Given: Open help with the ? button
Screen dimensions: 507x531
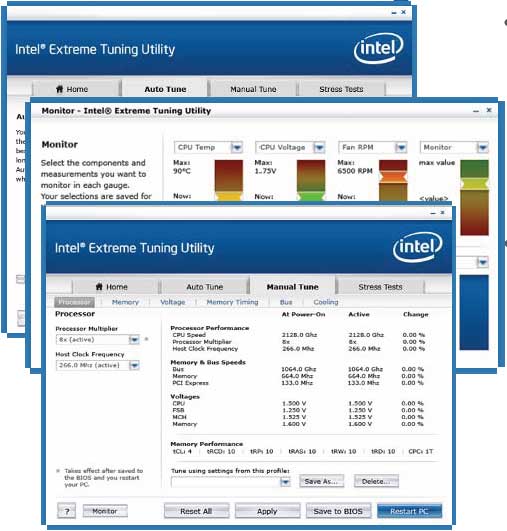Looking at the screenshot, I should (66, 511).
